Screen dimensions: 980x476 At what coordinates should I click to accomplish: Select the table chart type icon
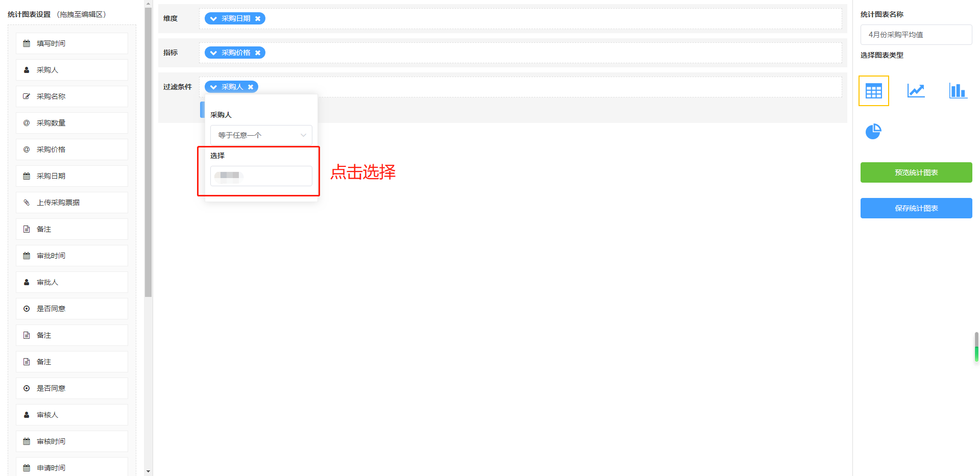pos(873,91)
